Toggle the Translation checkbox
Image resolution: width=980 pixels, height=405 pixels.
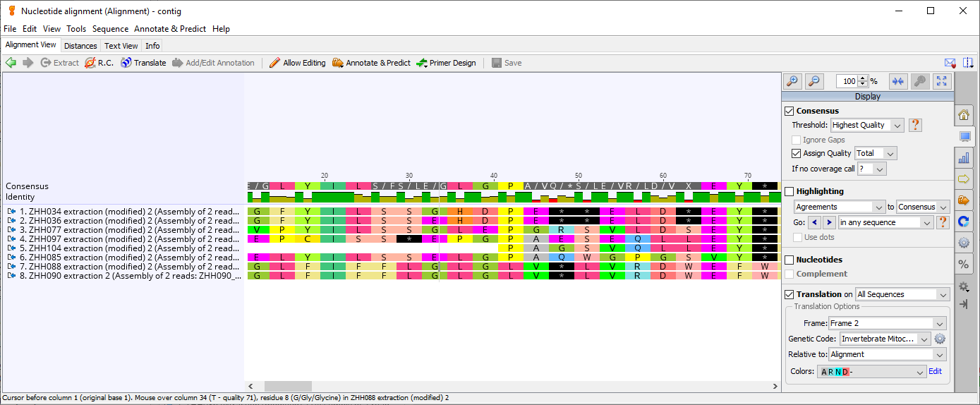pyautogui.click(x=790, y=294)
